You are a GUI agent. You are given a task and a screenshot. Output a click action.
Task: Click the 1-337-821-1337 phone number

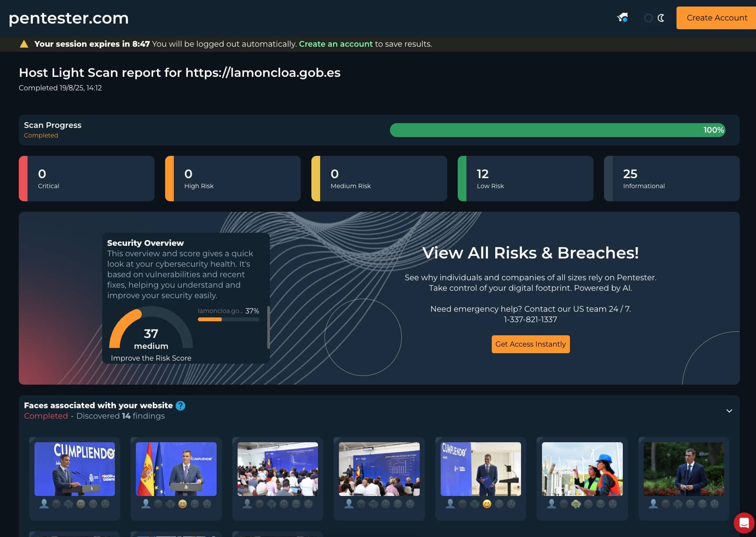point(530,319)
